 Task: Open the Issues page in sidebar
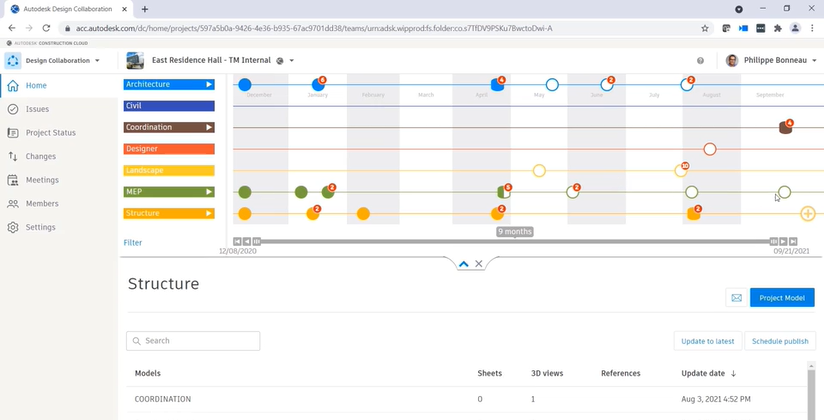[x=36, y=109]
